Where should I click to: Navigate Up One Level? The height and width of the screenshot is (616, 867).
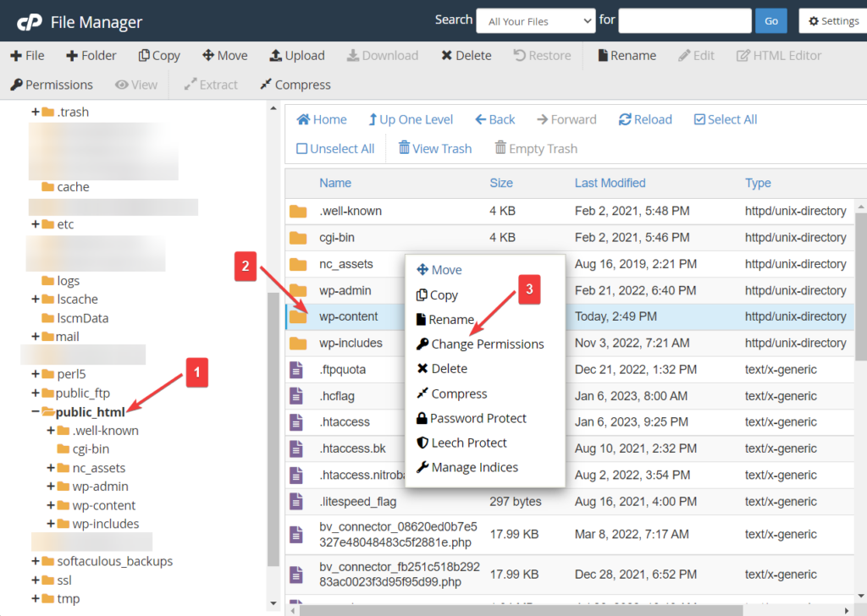click(411, 119)
